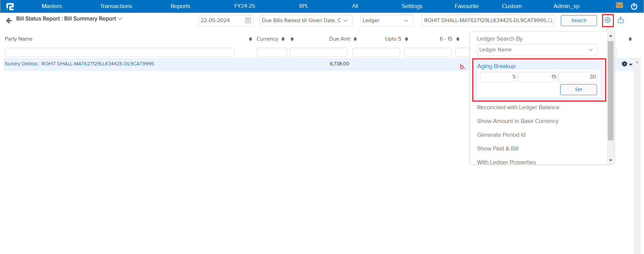Click the power logout icon

(634, 6)
